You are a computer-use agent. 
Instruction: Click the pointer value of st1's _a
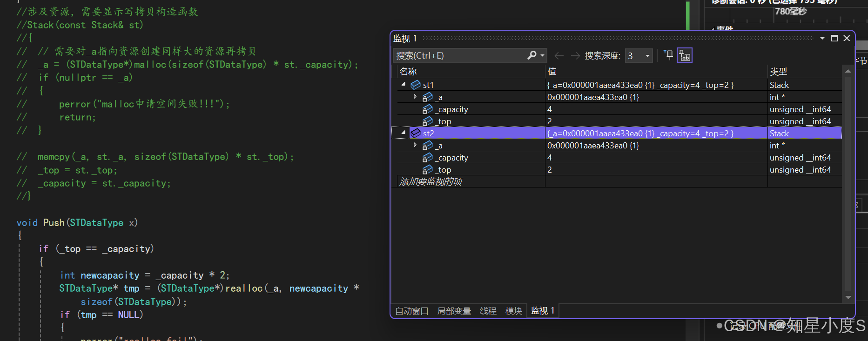(593, 97)
